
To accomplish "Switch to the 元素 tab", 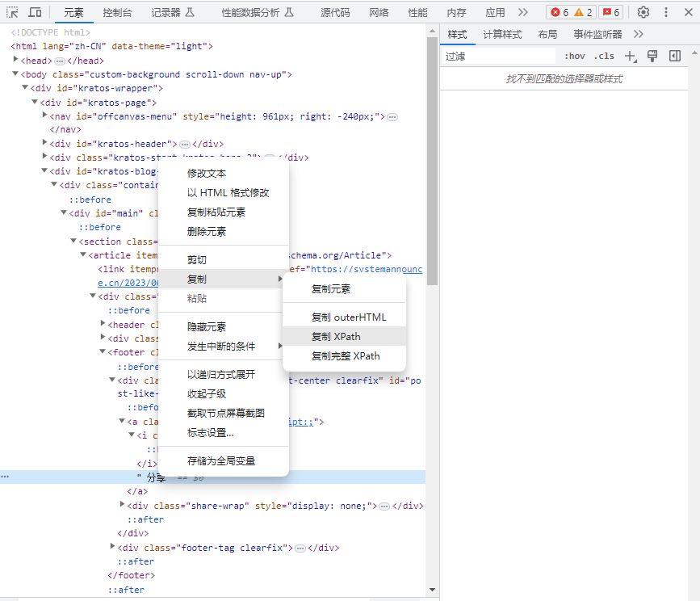I will coord(73,12).
